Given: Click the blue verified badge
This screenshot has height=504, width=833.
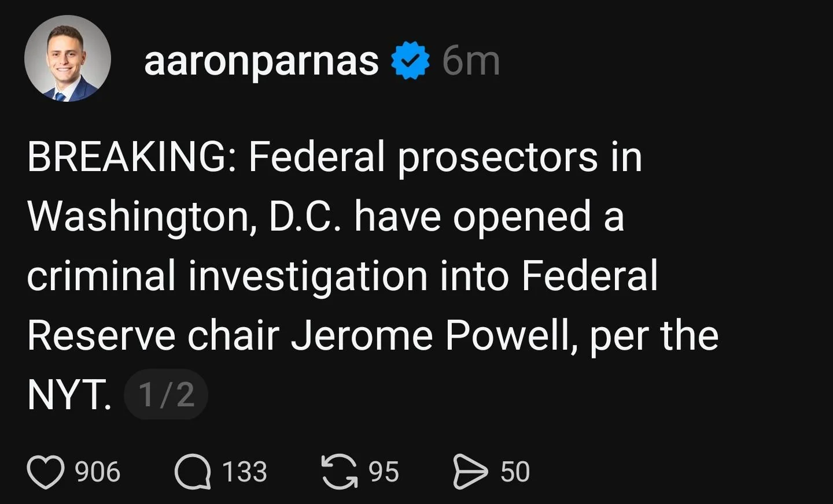Looking at the screenshot, I should click(x=410, y=61).
